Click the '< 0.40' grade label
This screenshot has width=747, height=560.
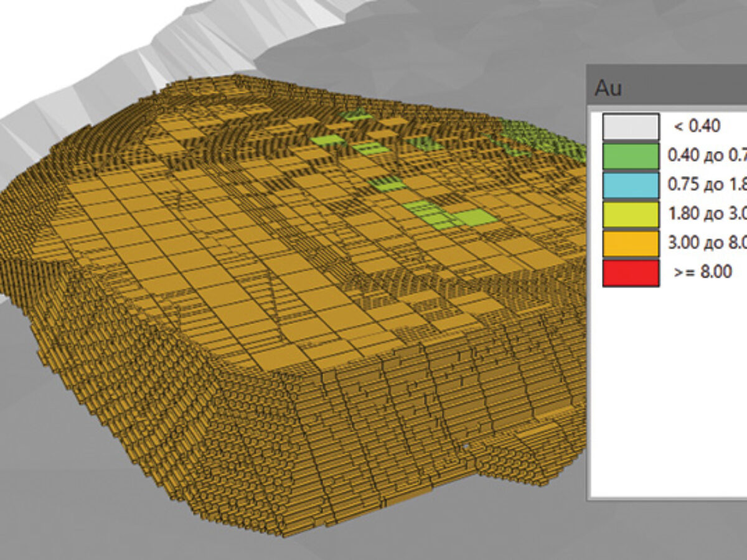click(x=697, y=126)
